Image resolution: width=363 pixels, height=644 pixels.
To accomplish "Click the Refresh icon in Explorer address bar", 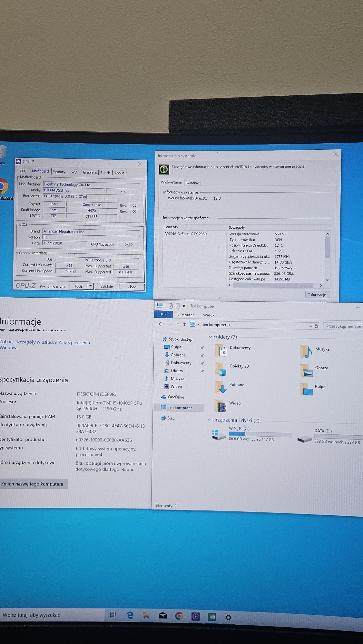I will 316,326.
